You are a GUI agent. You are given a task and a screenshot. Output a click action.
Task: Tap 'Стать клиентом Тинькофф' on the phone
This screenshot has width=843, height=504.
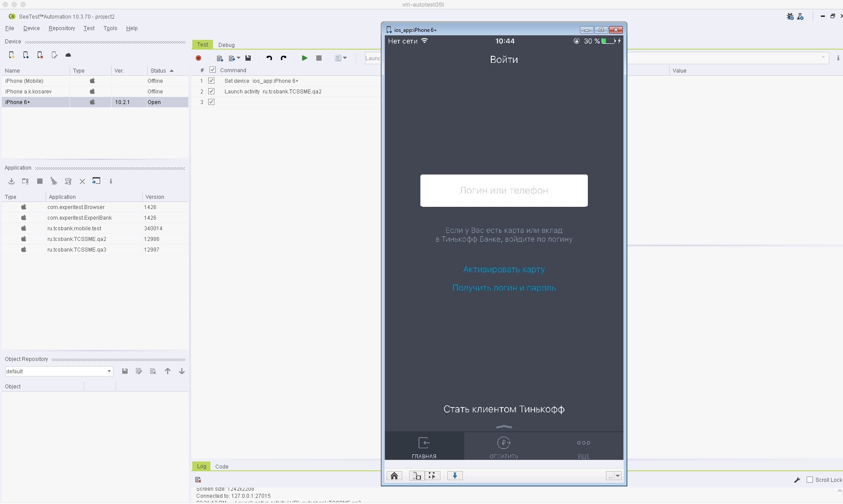[x=504, y=409]
